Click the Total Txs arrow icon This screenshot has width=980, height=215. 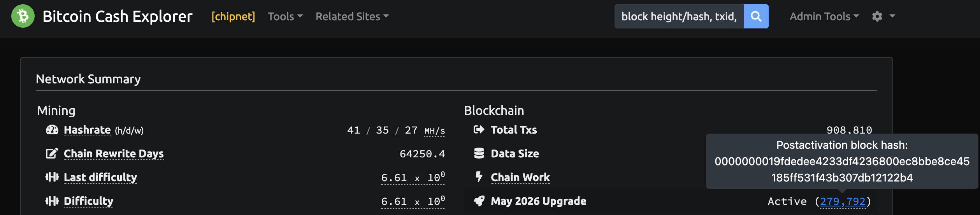point(479,130)
